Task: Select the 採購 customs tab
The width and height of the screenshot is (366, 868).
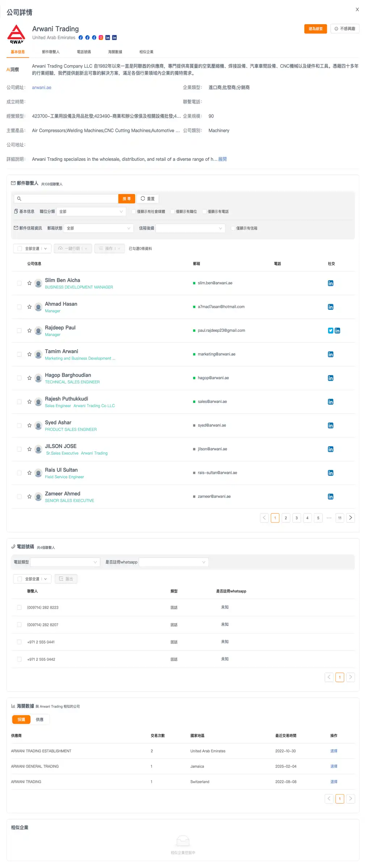Action: click(x=21, y=719)
